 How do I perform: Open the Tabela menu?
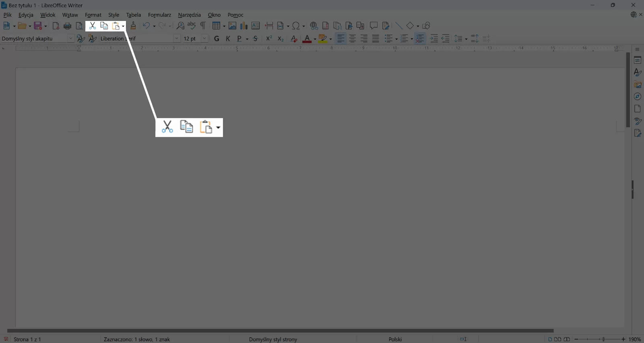pyautogui.click(x=133, y=15)
